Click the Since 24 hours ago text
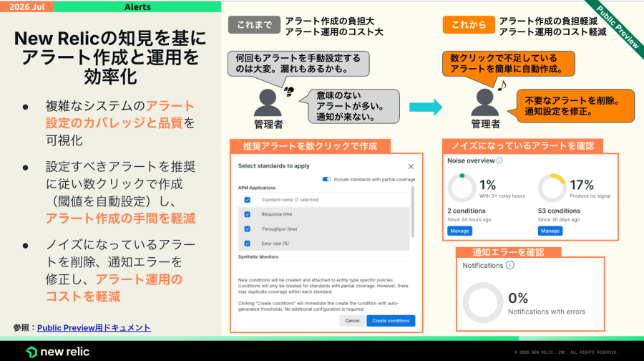This screenshot has width=644, height=361. [469, 220]
